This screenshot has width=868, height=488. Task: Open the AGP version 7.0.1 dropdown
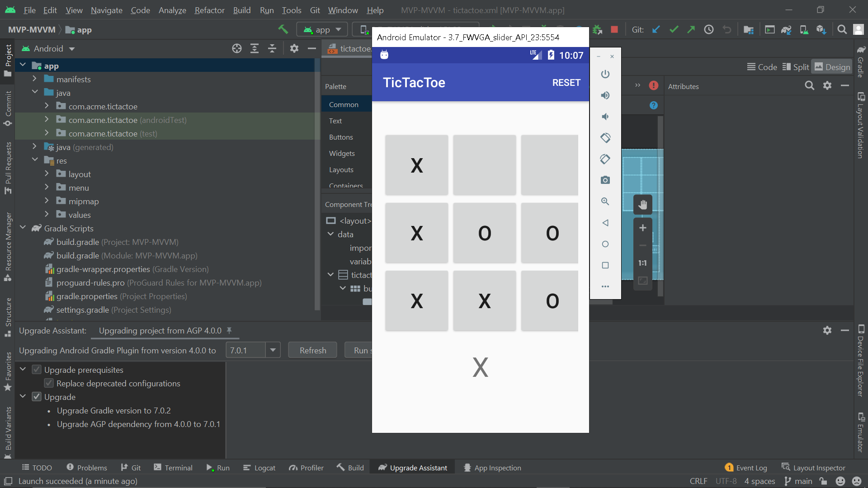(x=273, y=350)
